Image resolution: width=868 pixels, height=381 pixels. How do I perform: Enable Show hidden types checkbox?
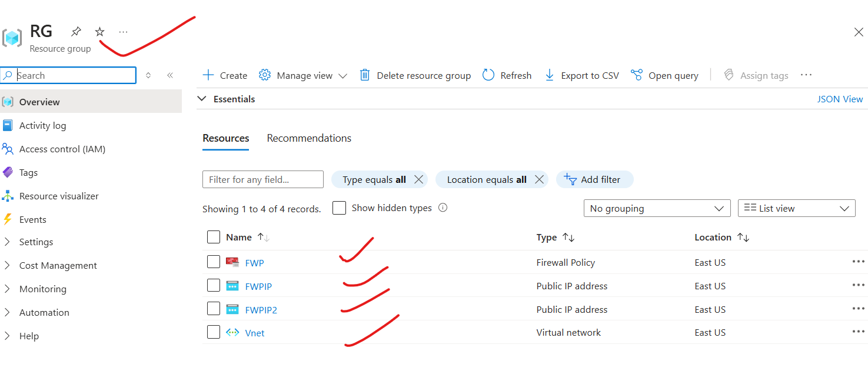click(x=339, y=208)
